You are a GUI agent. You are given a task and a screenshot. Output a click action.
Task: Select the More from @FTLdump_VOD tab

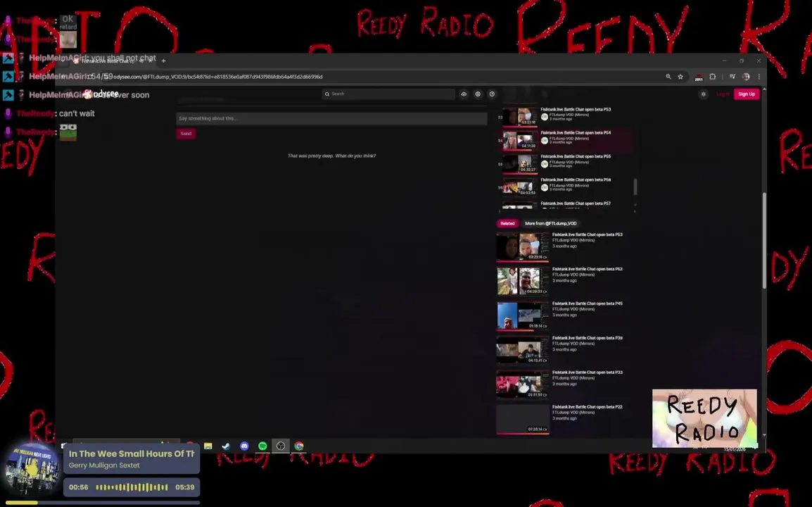pyautogui.click(x=550, y=223)
